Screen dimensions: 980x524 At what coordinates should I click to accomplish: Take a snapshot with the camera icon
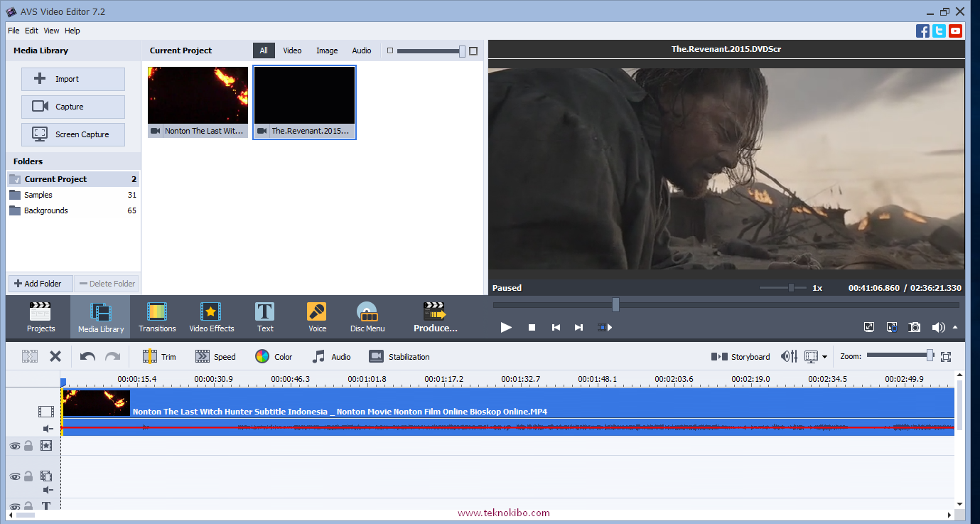914,327
